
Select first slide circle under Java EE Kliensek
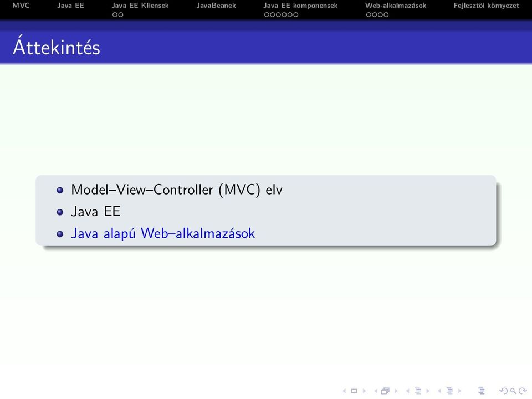click(x=115, y=14)
